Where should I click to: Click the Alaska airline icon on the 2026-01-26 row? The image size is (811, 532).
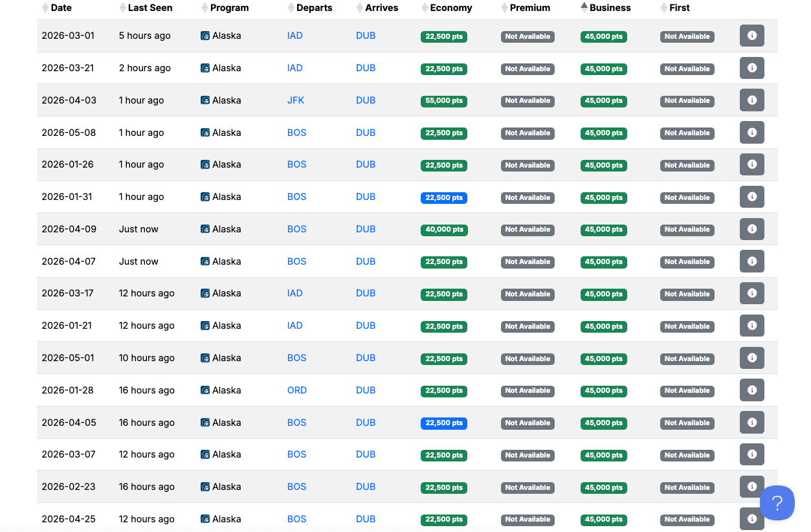(x=205, y=164)
